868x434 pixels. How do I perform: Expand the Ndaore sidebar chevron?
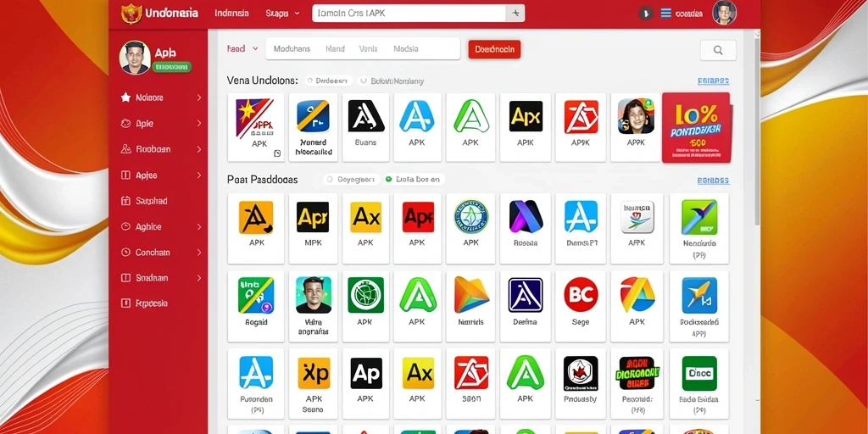click(198, 97)
